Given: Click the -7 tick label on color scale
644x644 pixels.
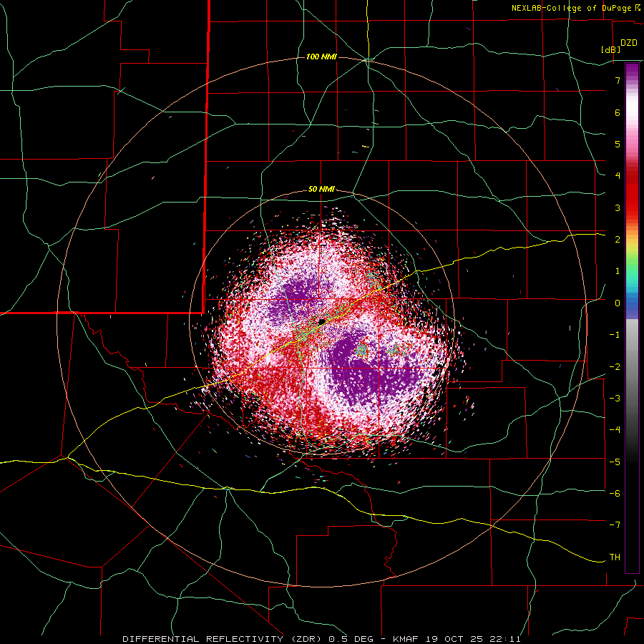Looking at the screenshot, I should (615, 525).
